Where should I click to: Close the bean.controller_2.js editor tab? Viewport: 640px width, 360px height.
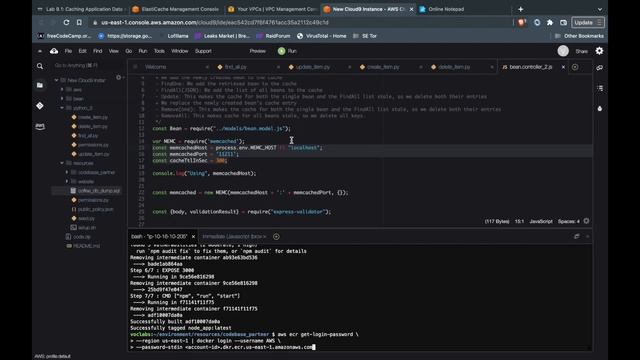point(563,67)
